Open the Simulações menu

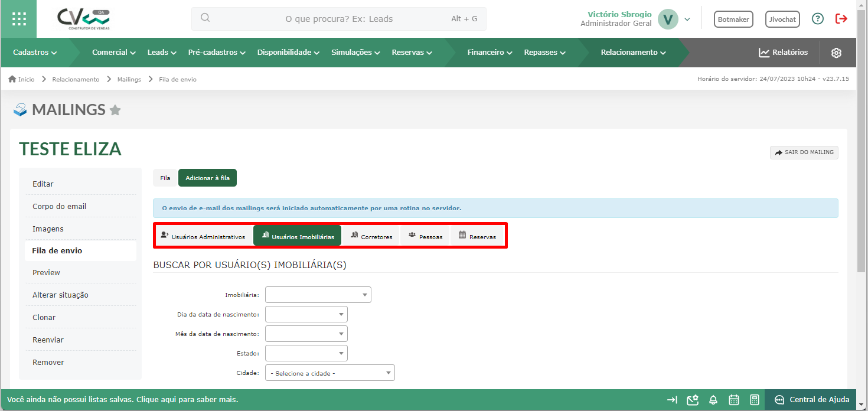point(355,53)
